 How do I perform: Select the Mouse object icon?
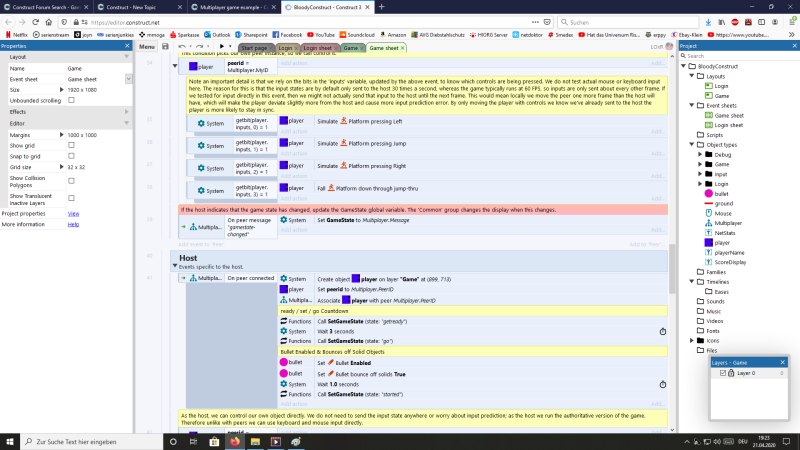click(x=709, y=213)
